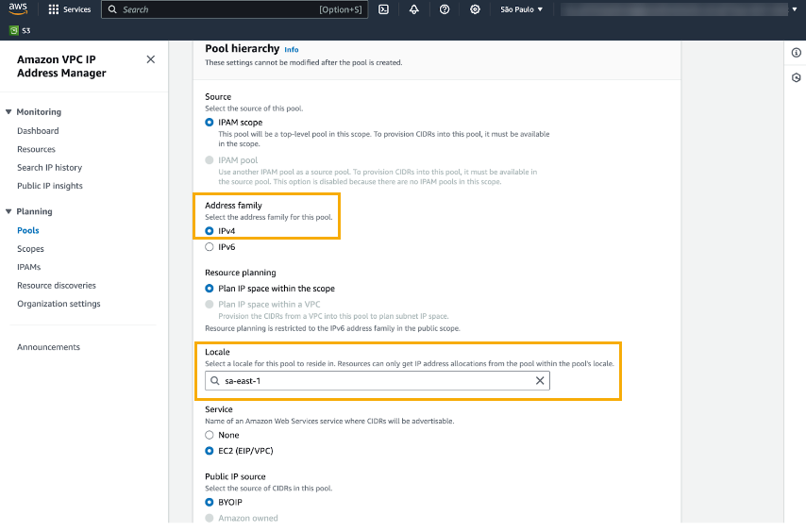Close the IPAM navigation sidebar
The image size is (806, 532).
[x=151, y=59]
